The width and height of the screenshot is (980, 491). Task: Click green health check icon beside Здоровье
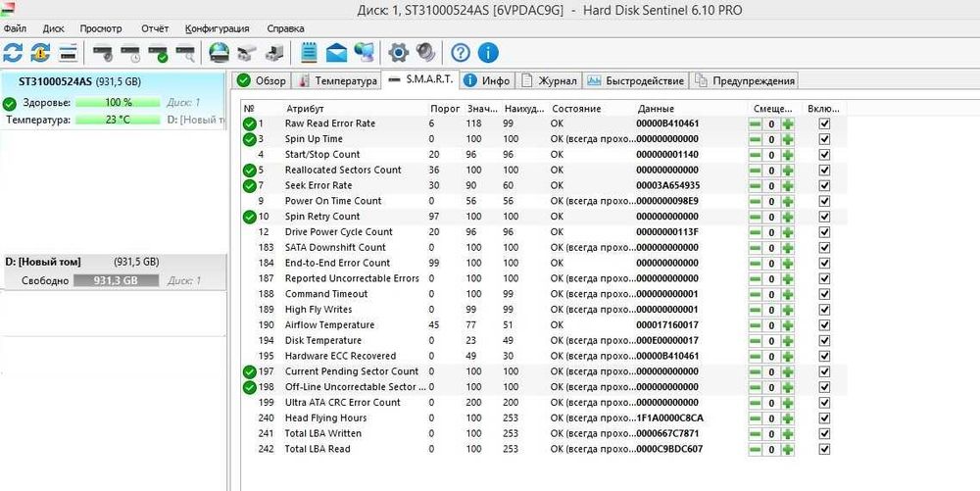click(x=10, y=103)
